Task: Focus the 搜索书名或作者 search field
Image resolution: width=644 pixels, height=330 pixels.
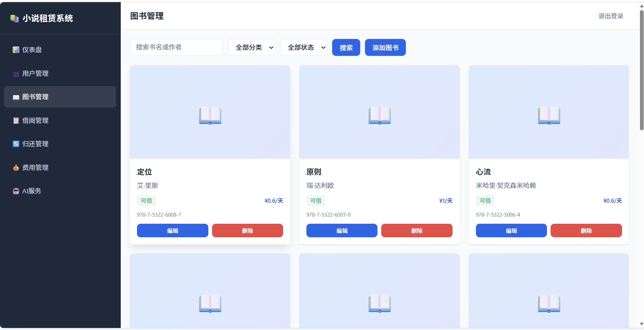Action: [177, 47]
